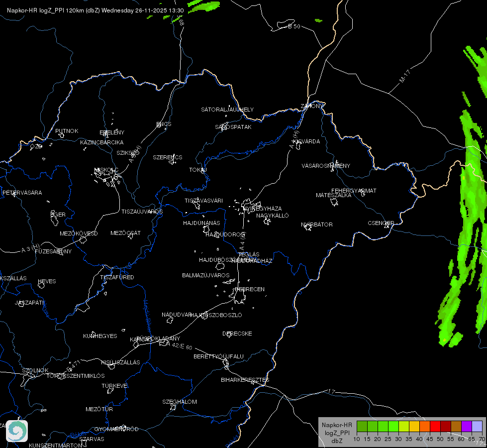Click the CSENGER label

point(381,223)
